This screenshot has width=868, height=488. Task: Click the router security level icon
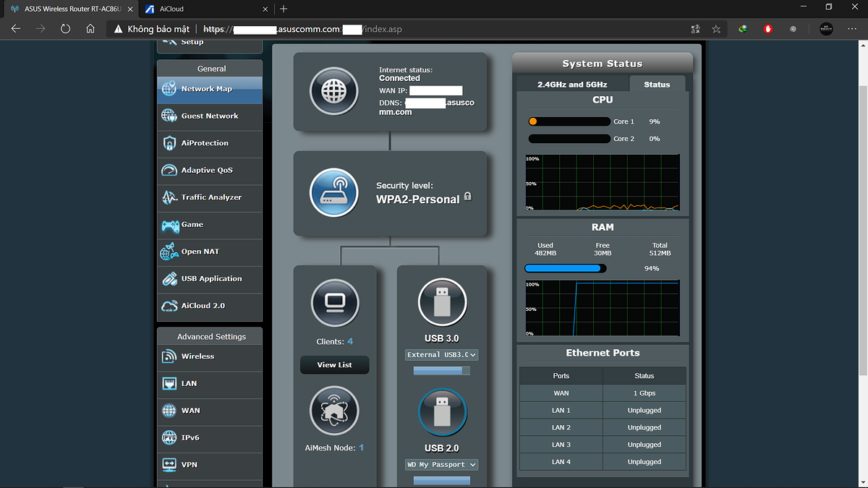pos(334,193)
